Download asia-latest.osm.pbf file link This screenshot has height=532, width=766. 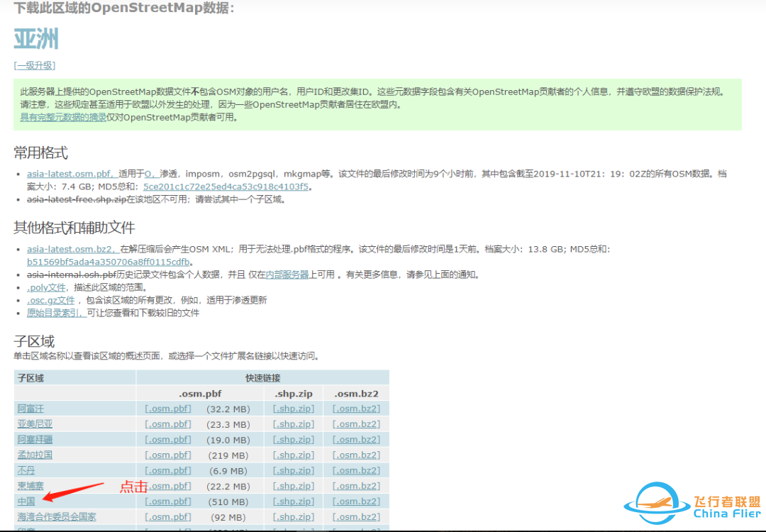coord(72,174)
